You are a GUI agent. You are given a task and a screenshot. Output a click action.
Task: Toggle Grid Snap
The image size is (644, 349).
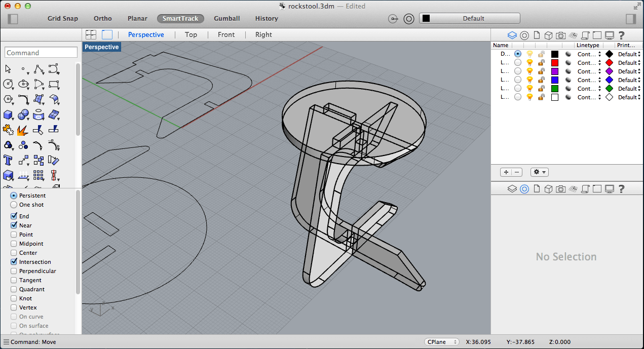pyautogui.click(x=63, y=19)
